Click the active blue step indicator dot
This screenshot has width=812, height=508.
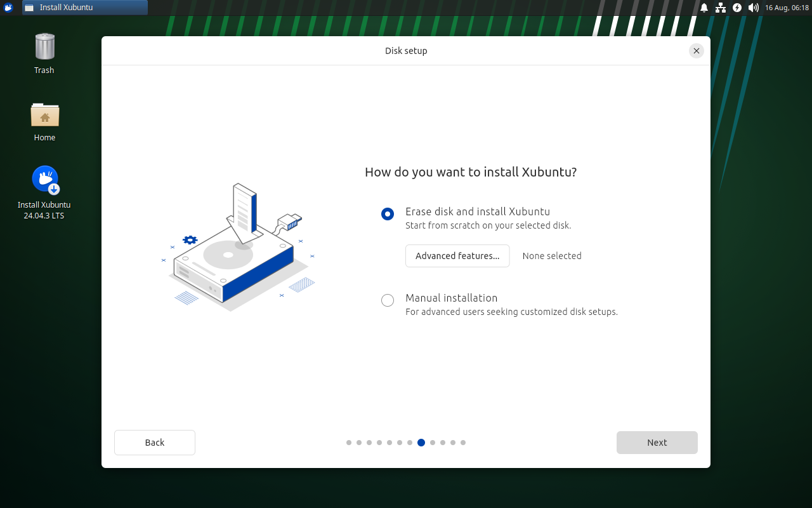421,443
